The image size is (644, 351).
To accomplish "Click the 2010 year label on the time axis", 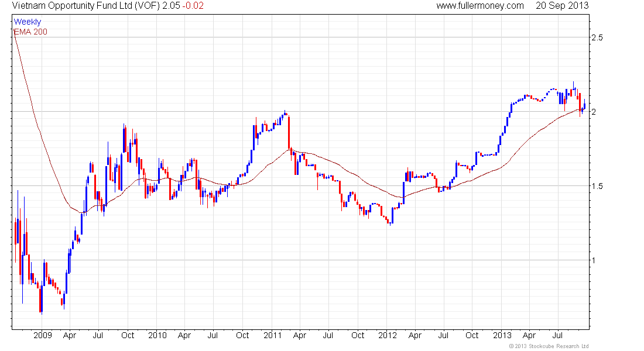I will (157, 335).
